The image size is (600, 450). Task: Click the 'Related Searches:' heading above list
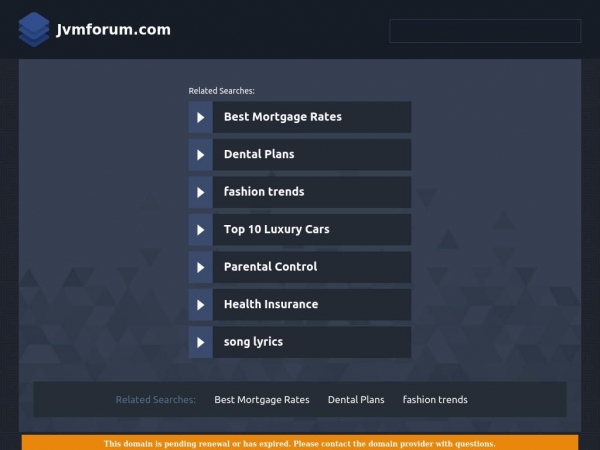coord(221,91)
